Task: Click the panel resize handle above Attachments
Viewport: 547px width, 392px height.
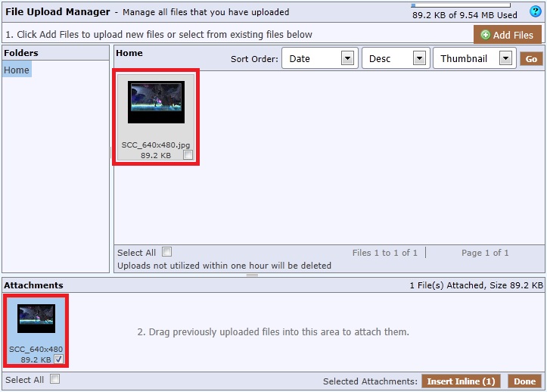Action: pos(252,275)
